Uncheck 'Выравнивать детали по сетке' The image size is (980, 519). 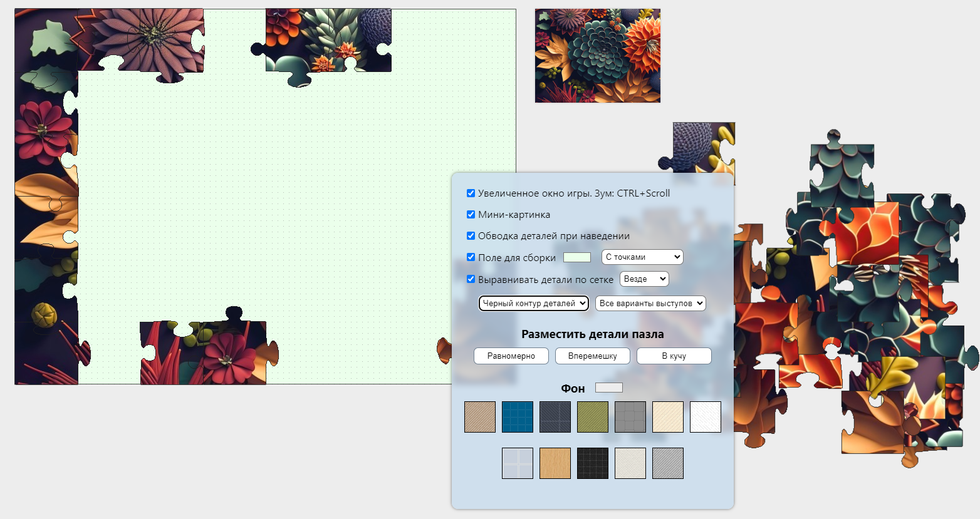coord(471,279)
